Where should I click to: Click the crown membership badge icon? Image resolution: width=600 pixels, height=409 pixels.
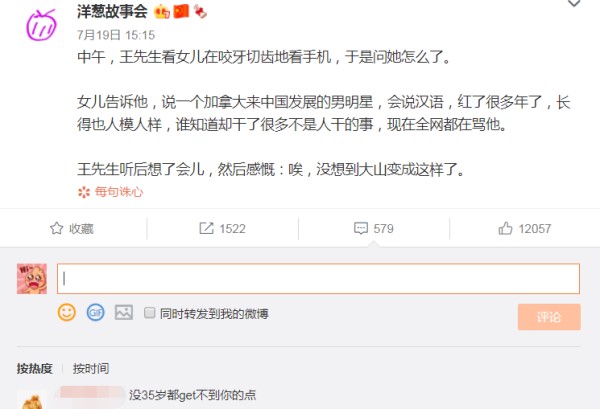click(x=162, y=12)
